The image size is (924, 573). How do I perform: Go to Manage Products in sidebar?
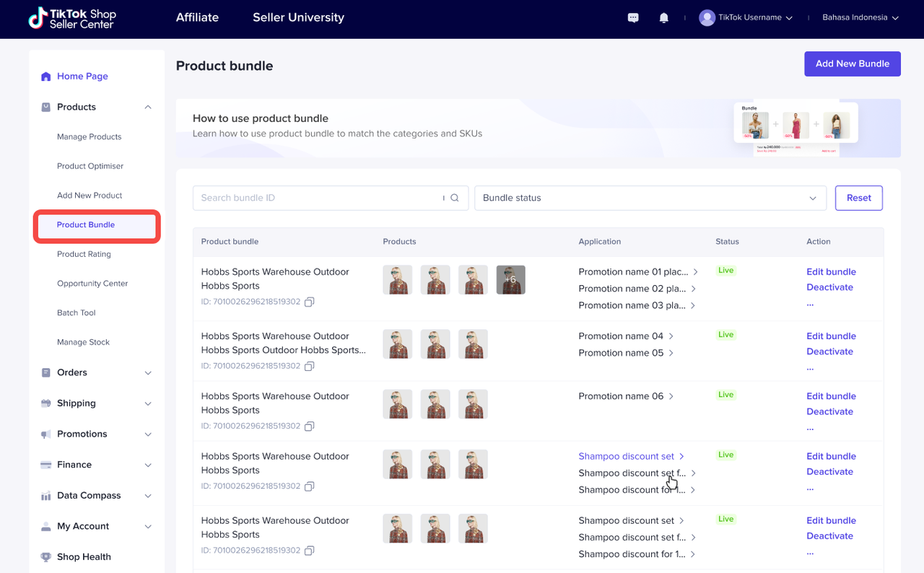[x=90, y=136]
